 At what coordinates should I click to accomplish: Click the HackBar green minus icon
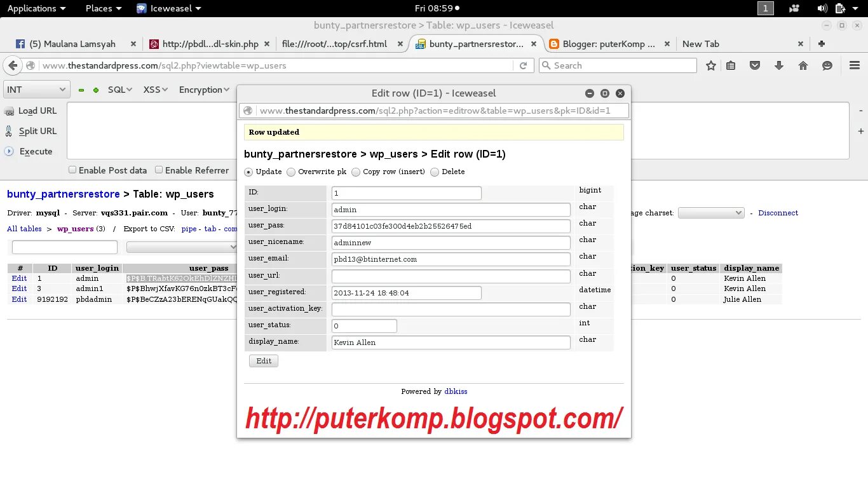pos(81,90)
